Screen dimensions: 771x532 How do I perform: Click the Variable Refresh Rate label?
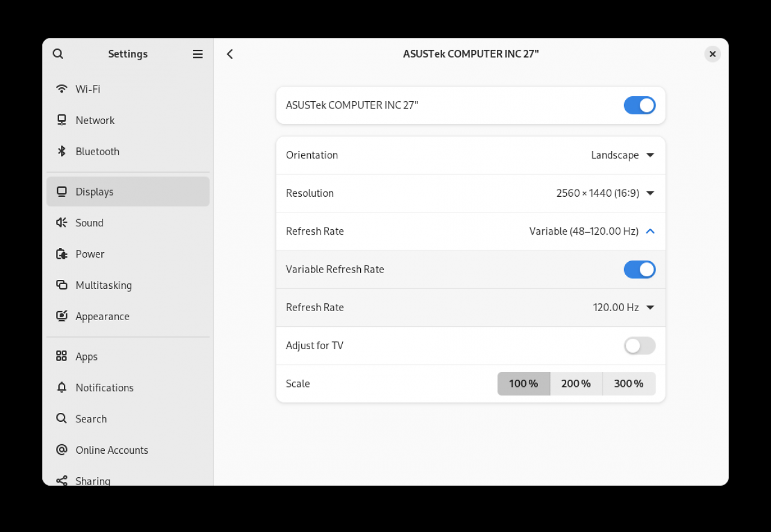tap(335, 270)
